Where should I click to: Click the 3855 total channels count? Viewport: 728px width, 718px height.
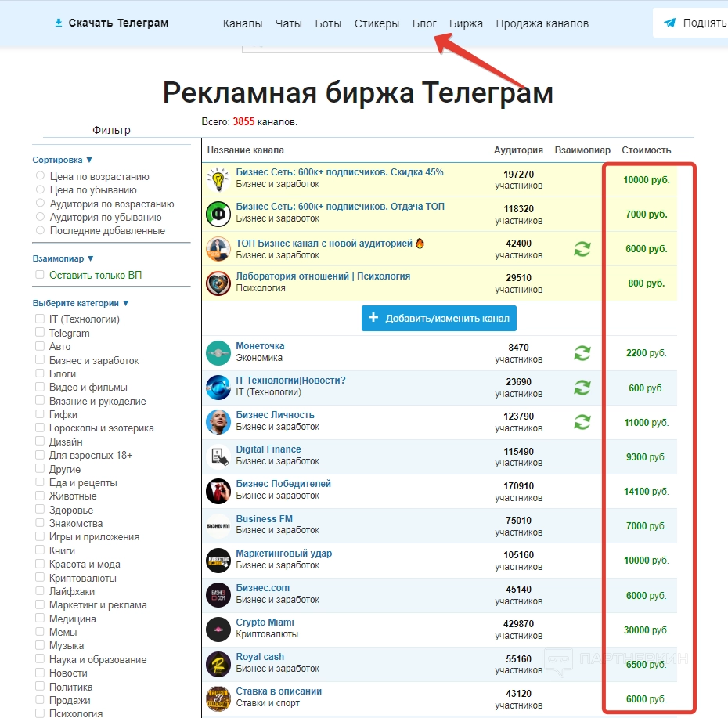pos(243,121)
